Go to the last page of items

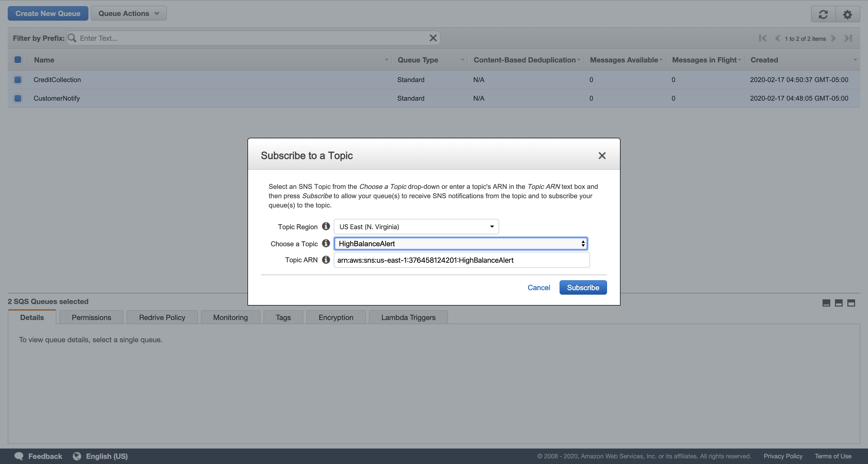848,38
